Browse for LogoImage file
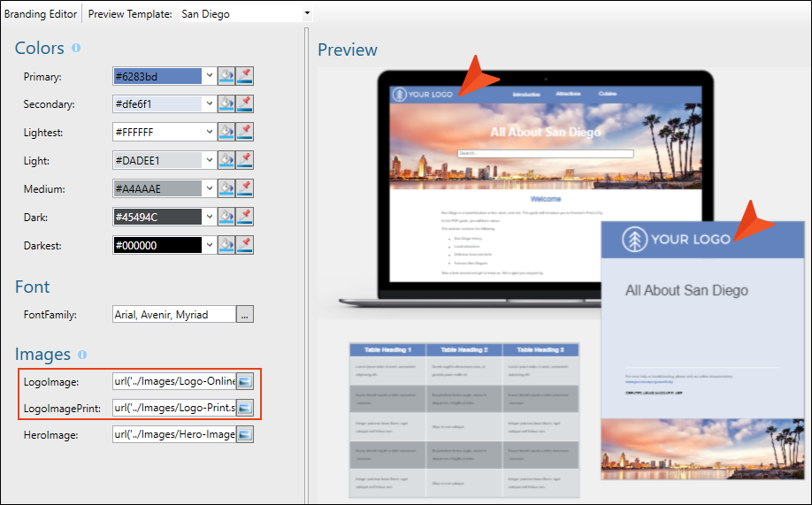This screenshot has height=505, width=812. click(245, 381)
